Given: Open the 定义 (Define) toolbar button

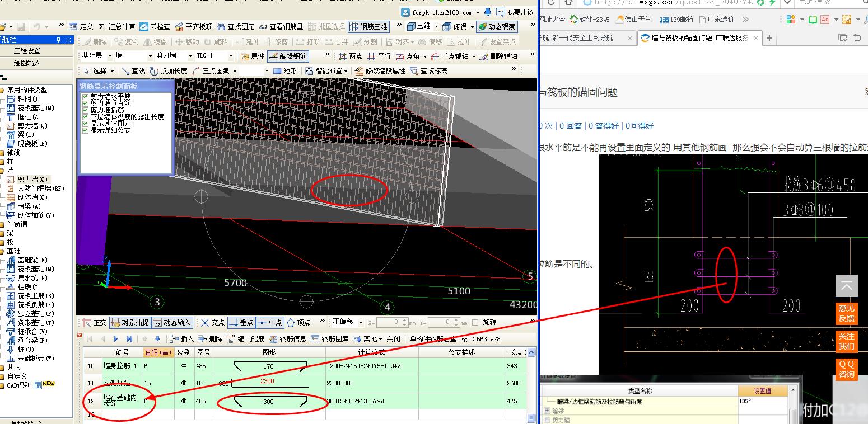Looking at the screenshot, I should tap(81, 26).
